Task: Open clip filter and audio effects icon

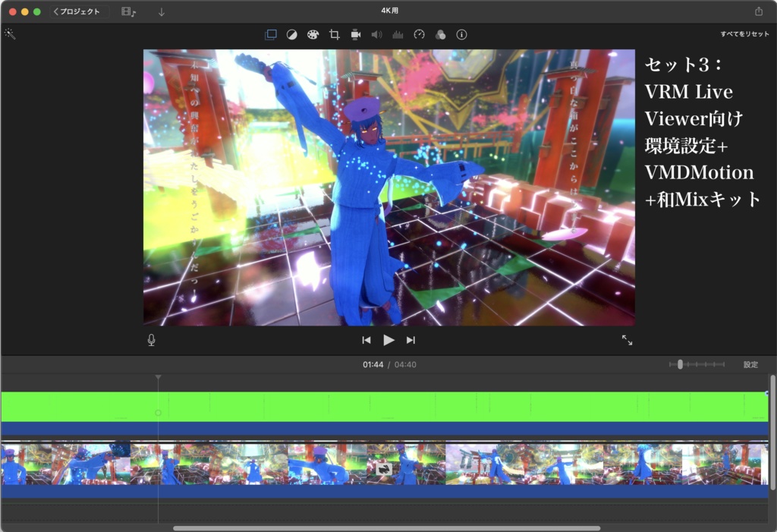Action: (x=440, y=35)
